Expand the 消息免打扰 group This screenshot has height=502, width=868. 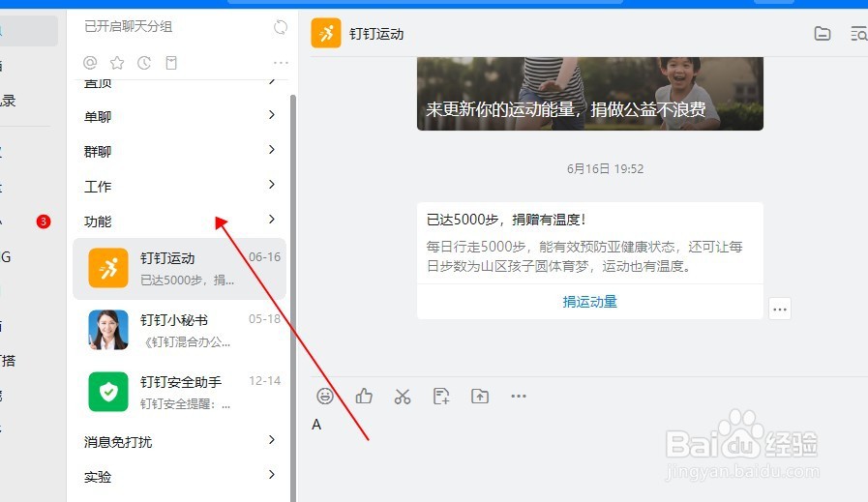point(179,441)
